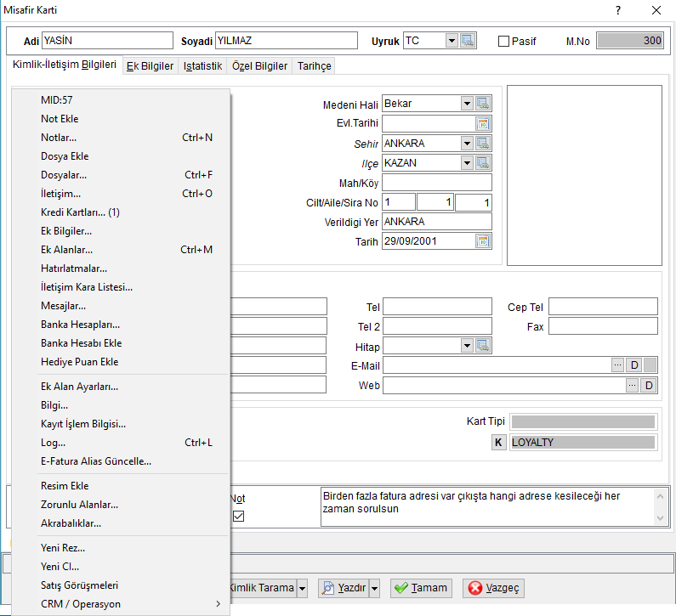The image size is (676, 616).
Task: Toggle the Pasif checkbox
Action: (x=503, y=42)
